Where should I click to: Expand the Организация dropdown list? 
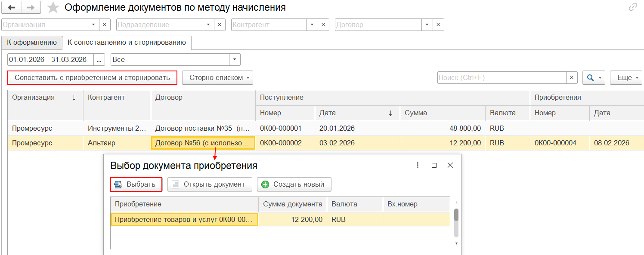[x=93, y=25]
